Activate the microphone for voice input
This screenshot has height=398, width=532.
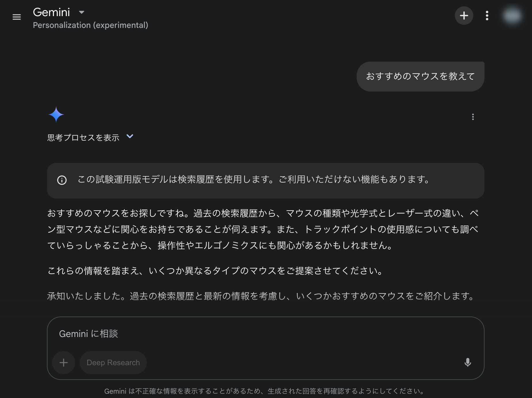click(468, 363)
